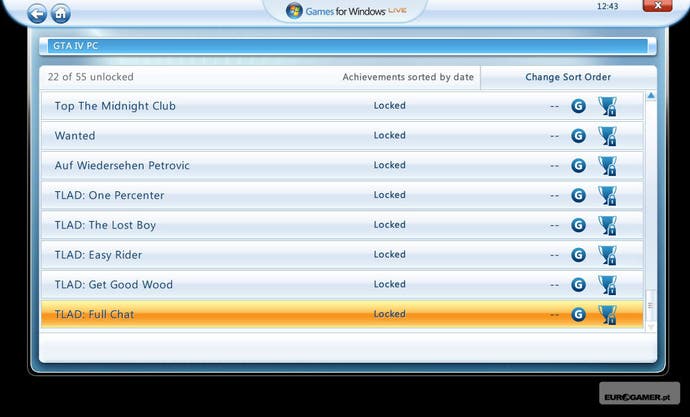Viewport: 690px width, 417px height.
Task: Click the TLAD: One Percenter G icon
Action: (x=578, y=195)
